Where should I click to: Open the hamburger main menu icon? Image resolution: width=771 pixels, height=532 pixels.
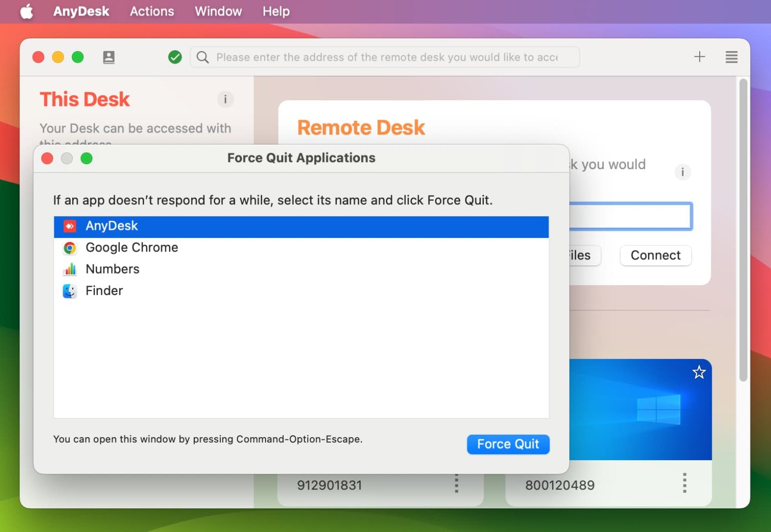731,57
